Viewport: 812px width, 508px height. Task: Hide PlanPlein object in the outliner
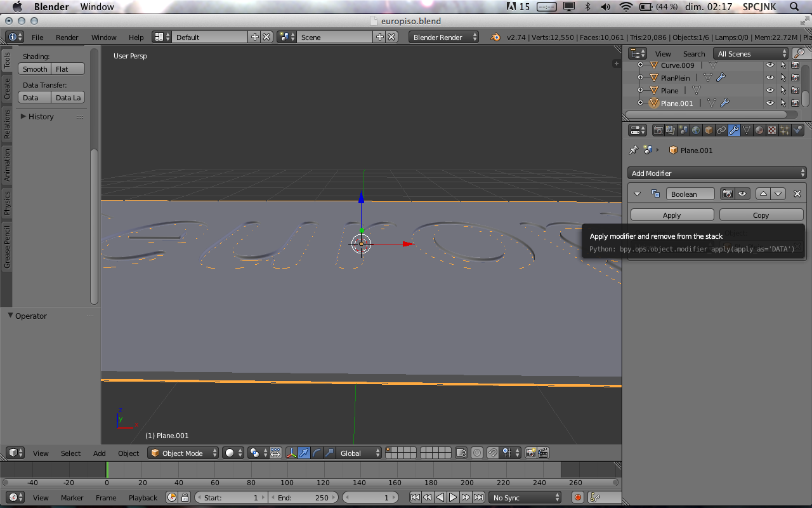770,78
